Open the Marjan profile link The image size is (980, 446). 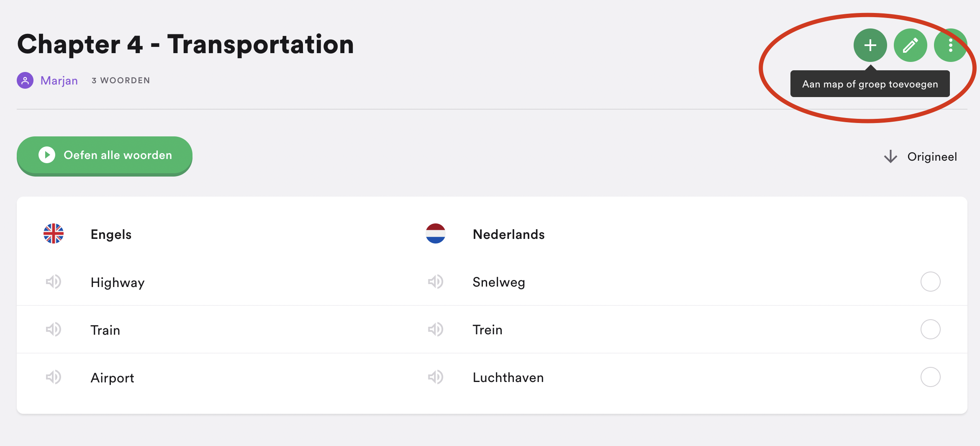[59, 80]
